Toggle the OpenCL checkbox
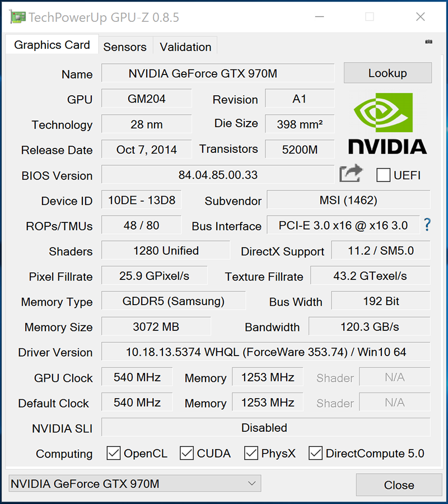Image resolution: width=448 pixels, height=504 pixels. click(114, 453)
